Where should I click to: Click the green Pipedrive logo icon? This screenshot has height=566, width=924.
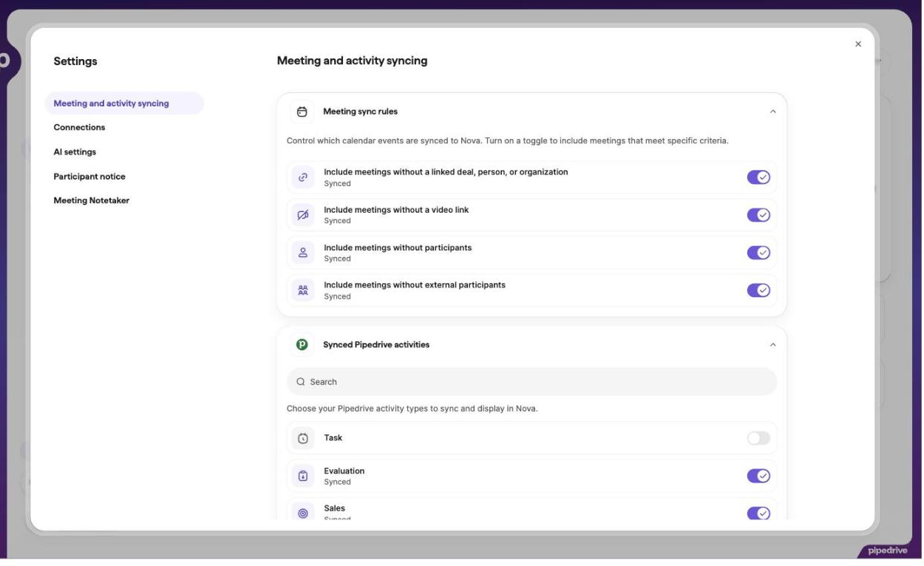pyautogui.click(x=302, y=345)
